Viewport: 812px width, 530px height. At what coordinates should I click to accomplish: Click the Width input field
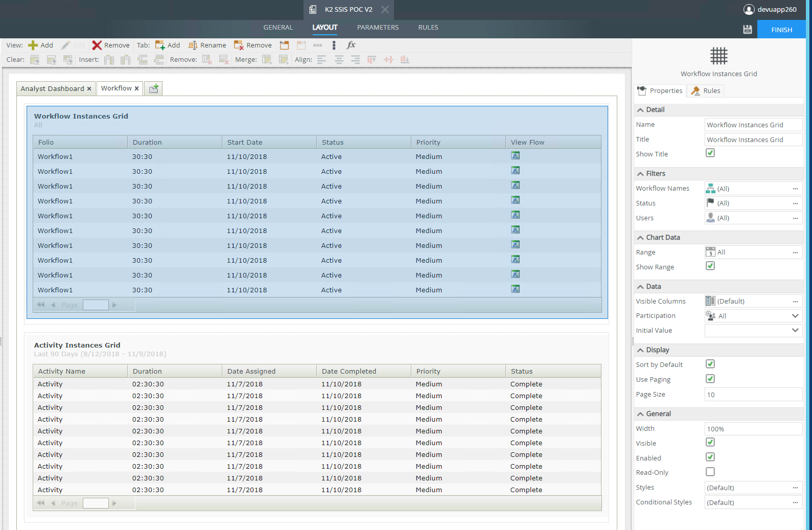(754, 429)
